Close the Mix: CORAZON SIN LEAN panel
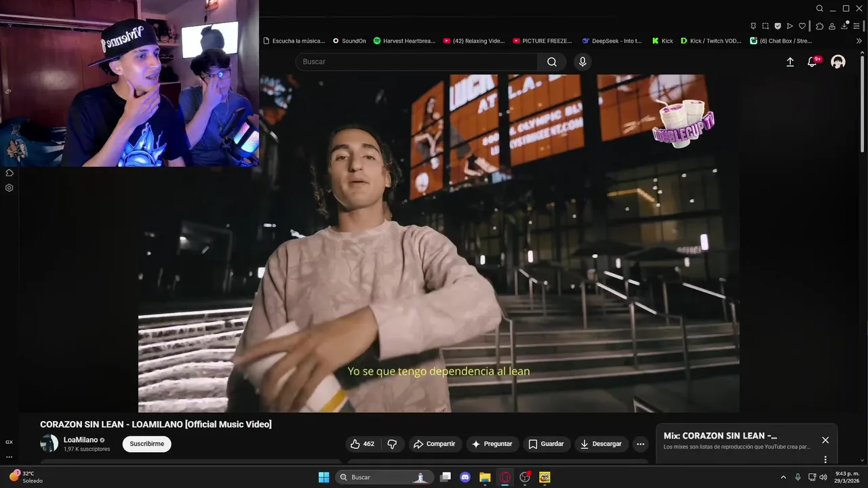This screenshot has width=868, height=488. [825, 440]
